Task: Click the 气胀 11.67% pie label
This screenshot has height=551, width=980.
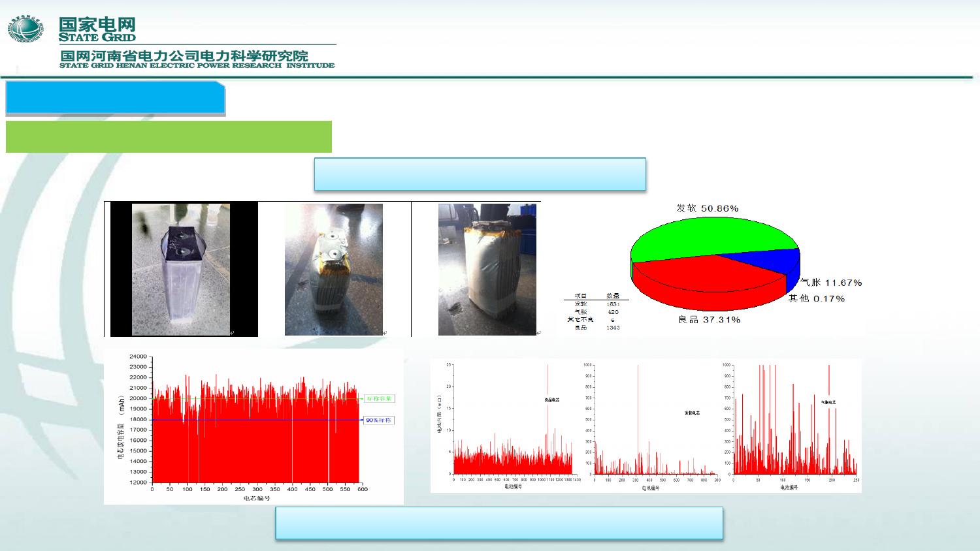Action: pyautogui.click(x=831, y=283)
